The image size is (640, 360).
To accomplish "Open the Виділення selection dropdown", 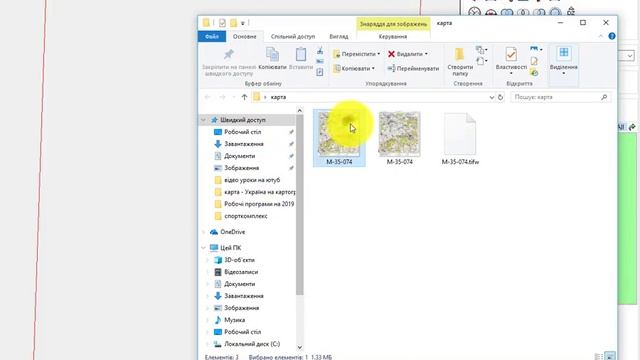I will click(564, 61).
